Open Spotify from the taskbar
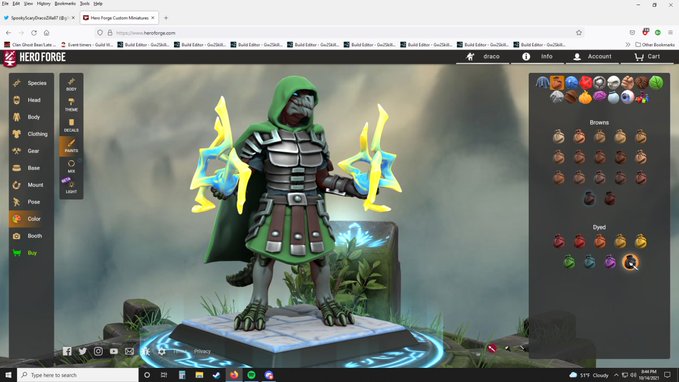 pos(252,375)
